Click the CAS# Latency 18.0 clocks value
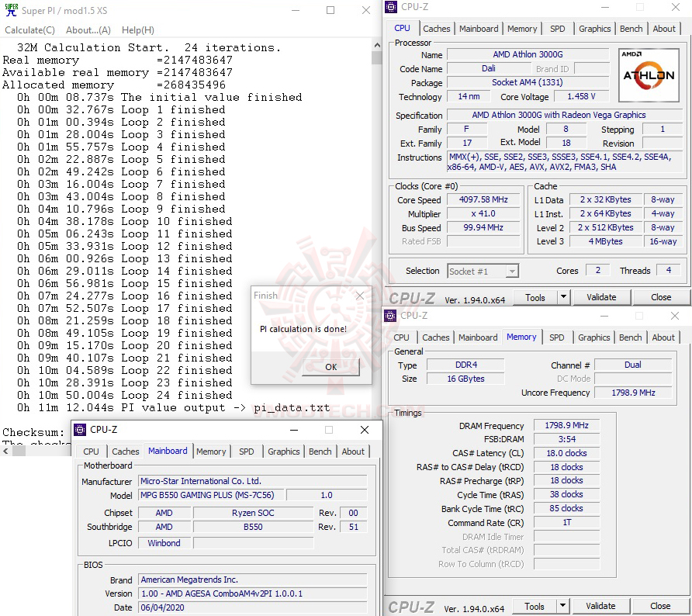 (x=566, y=453)
